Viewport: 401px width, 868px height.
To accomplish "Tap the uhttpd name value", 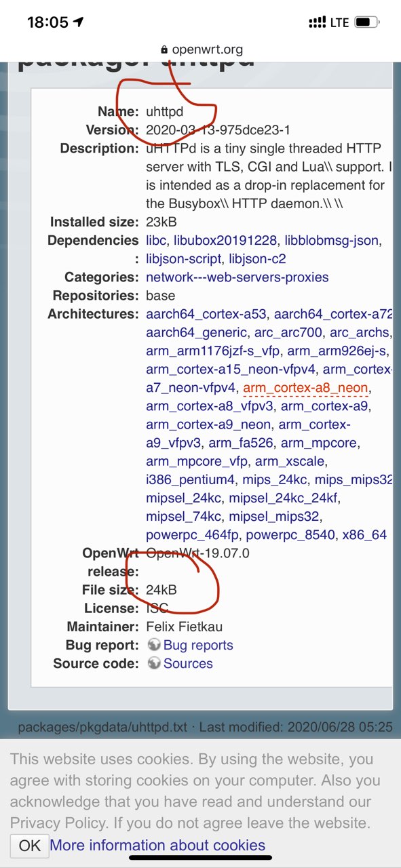I will click(165, 111).
